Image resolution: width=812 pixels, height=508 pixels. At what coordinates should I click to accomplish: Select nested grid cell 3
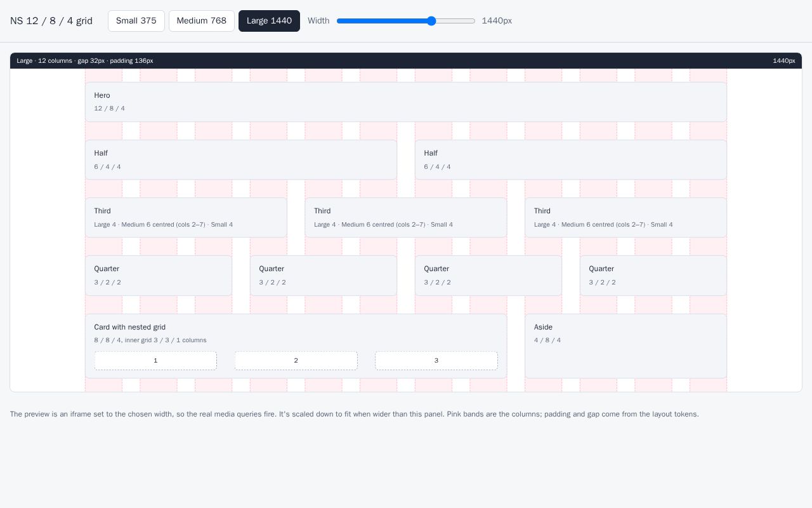coord(436,361)
